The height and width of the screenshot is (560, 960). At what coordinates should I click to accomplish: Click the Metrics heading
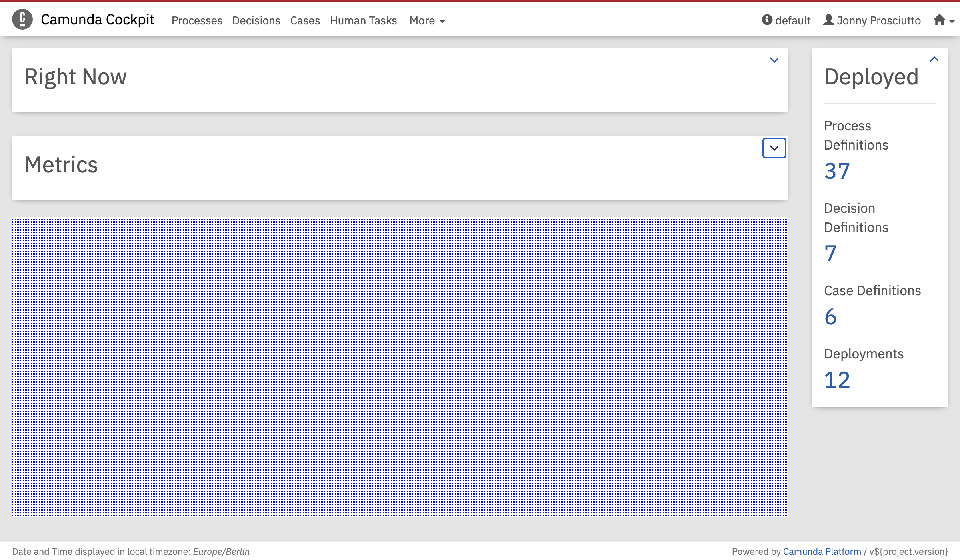point(61,164)
